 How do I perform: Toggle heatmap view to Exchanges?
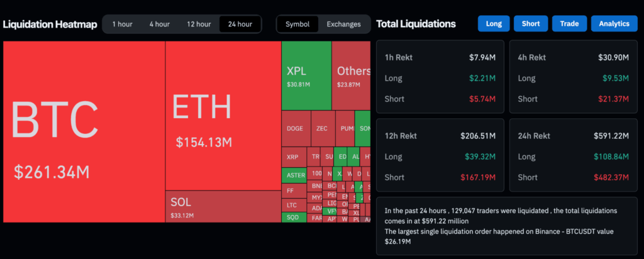click(343, 25)
